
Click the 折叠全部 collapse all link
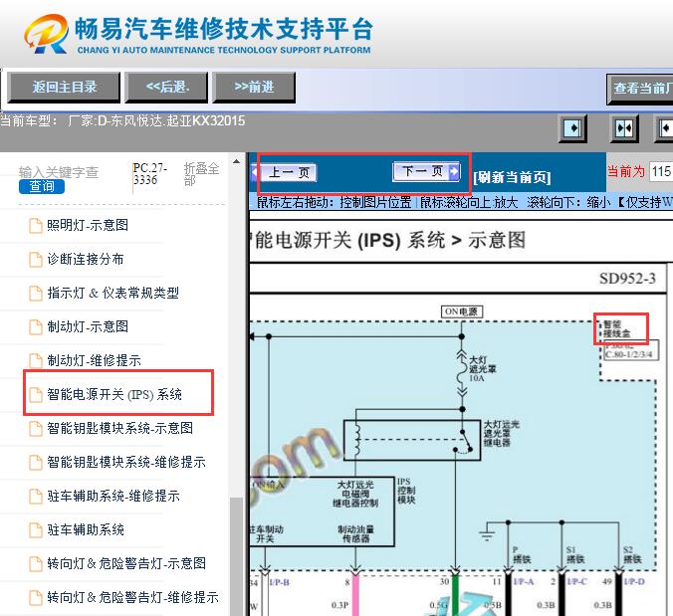click(201, 174)
